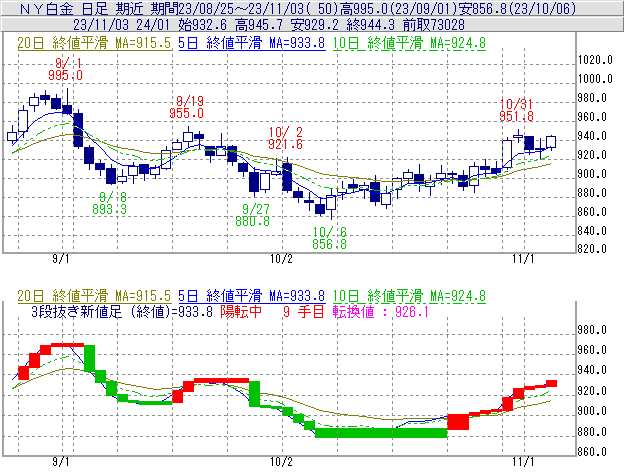Click the 860.0 axis value on lower chart
Viewport: 624px width, 475px height.
point(592,452)
